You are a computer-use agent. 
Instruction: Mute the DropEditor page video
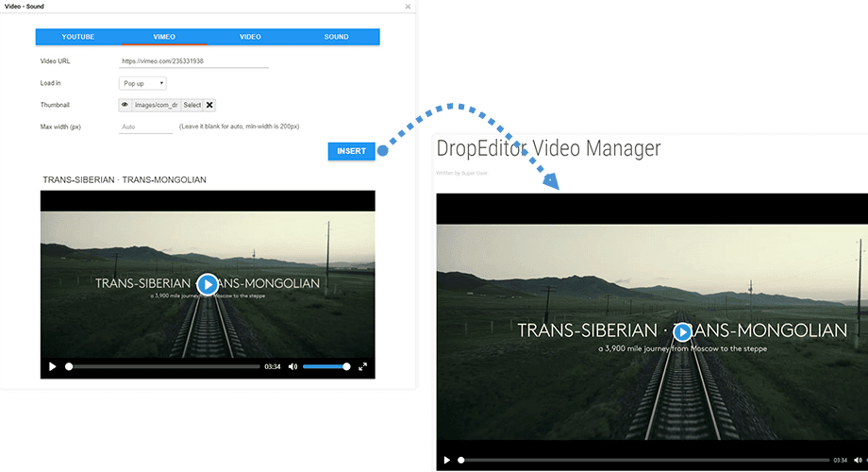858,461
